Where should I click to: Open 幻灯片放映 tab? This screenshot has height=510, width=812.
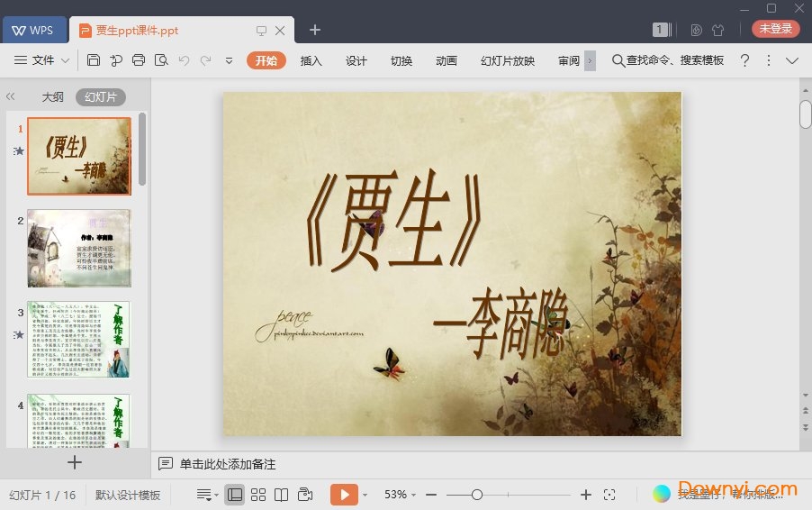[508, 60]
